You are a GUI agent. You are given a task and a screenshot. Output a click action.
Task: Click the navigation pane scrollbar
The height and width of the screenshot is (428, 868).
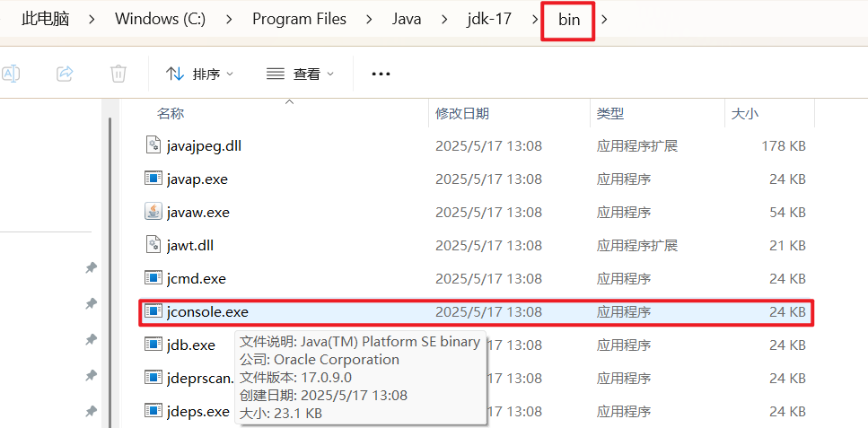point(109,271)
